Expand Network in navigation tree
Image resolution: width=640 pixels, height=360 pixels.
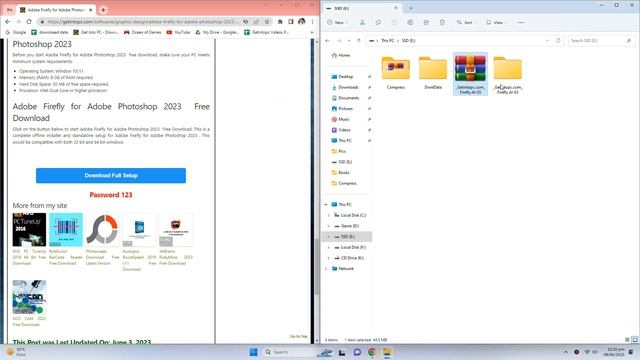click(326, 269)
